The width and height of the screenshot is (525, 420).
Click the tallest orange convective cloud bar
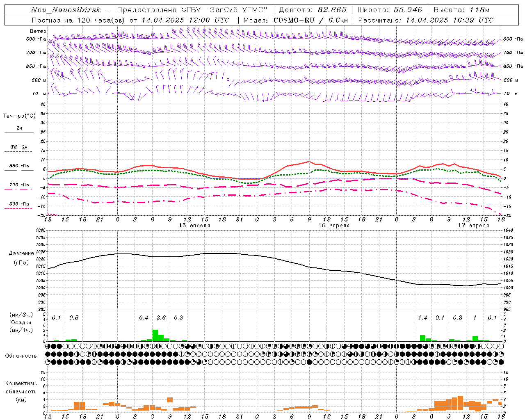click(460, 403)
